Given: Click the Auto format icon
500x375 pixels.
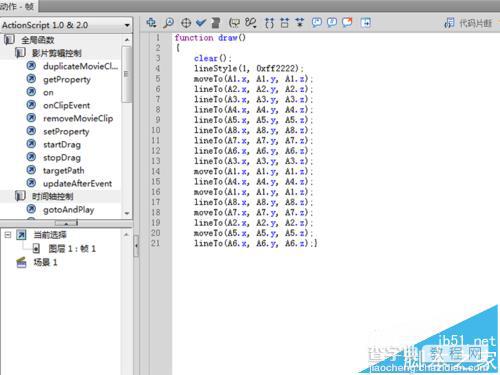Looking at the screenshot, I should point(216,23).
